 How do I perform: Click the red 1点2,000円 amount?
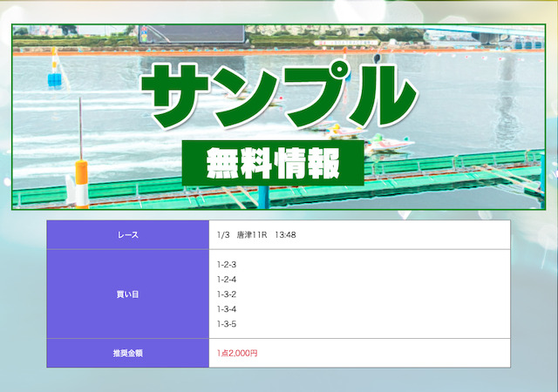point(237,354)
